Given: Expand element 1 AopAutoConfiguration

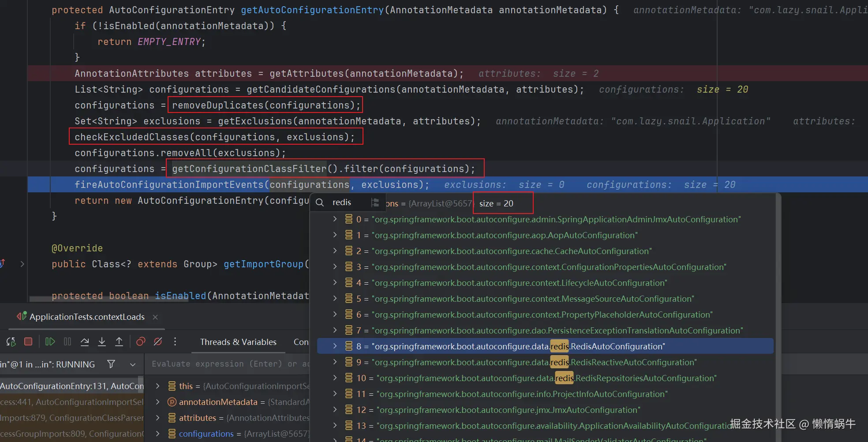Looking at the screenshot, I should click(x=335, y=235).
